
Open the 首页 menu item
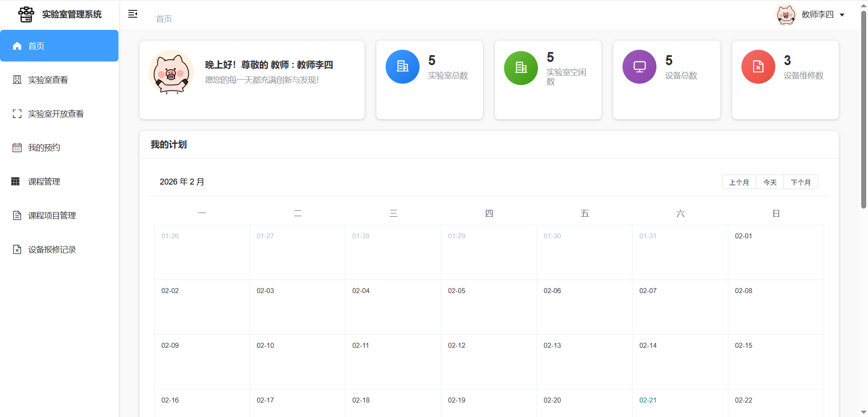(x=59, y=46)
